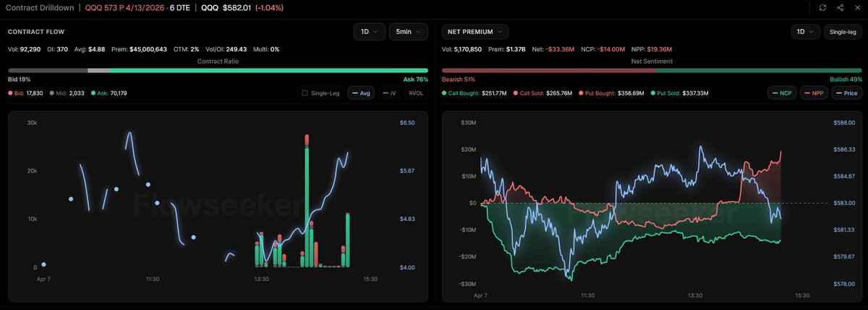Click the 13:30 label on flow chart

pyautogui.click(x=261, y=279)
